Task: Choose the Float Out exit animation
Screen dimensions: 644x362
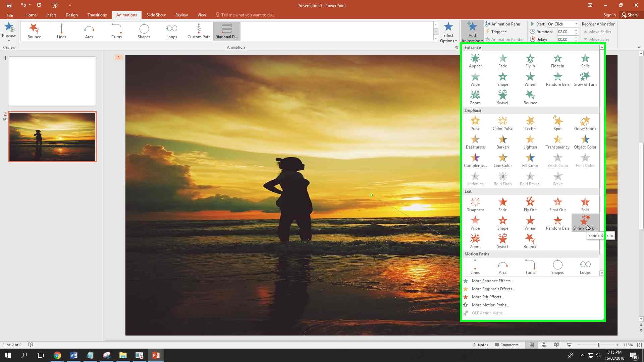Action: pos(557,204)
